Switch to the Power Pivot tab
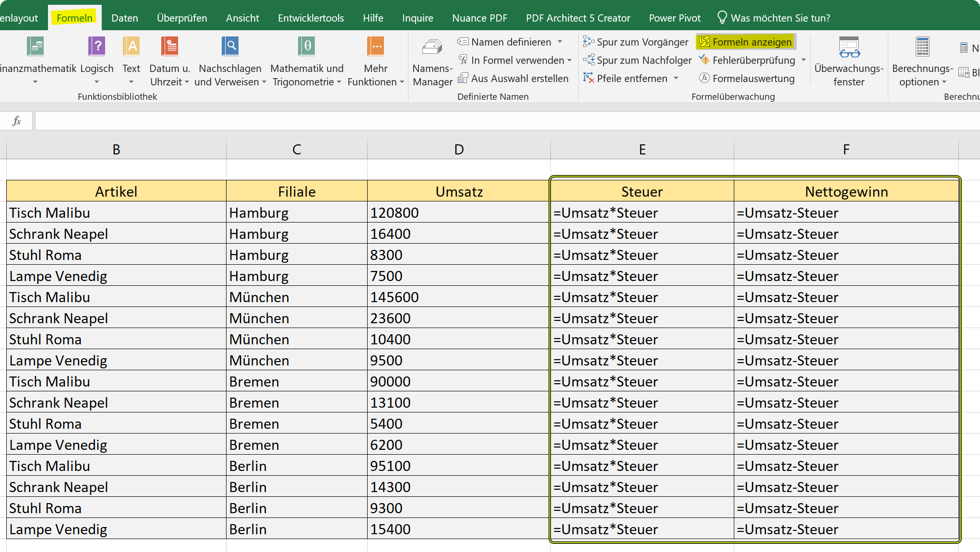This screenshot has width=980, height=552. click(x=675, y=18)
